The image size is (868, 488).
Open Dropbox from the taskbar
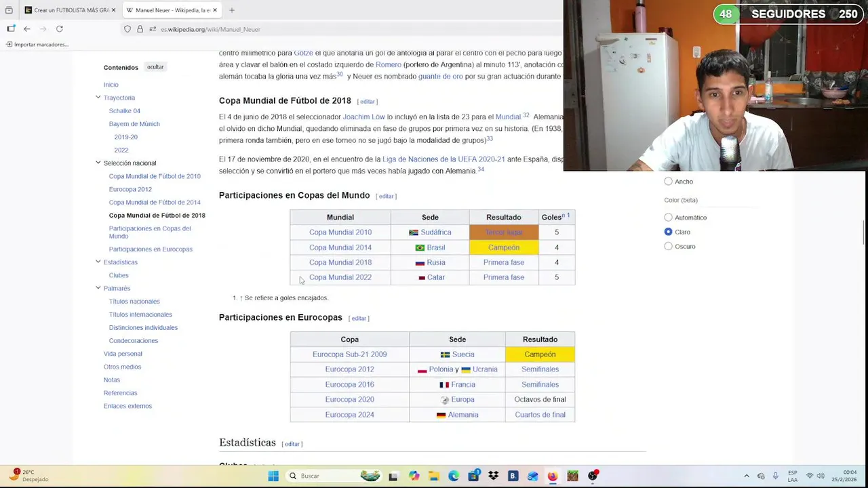point(493,476)
